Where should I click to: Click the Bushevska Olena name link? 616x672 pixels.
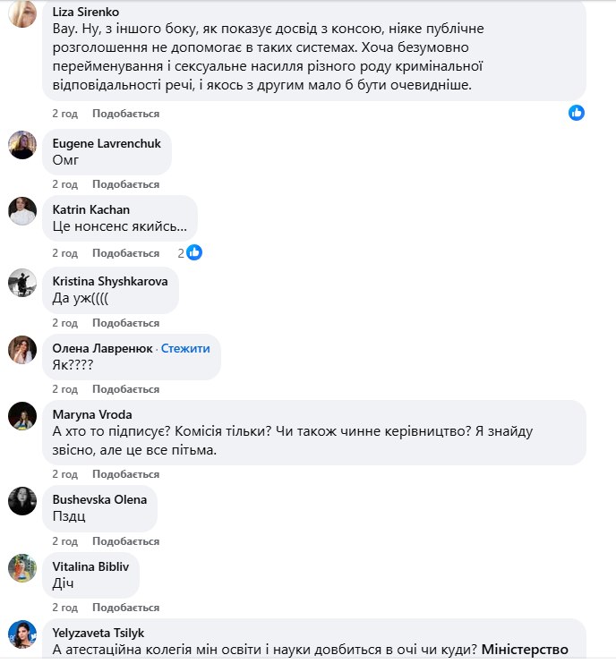pyautogui.click(x=99, y=499)
